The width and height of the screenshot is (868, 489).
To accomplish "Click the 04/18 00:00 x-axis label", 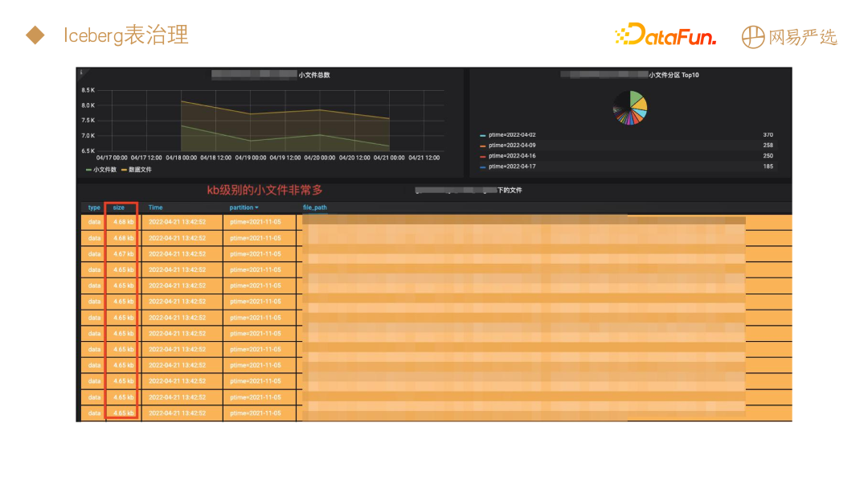I will coord(181,158).
